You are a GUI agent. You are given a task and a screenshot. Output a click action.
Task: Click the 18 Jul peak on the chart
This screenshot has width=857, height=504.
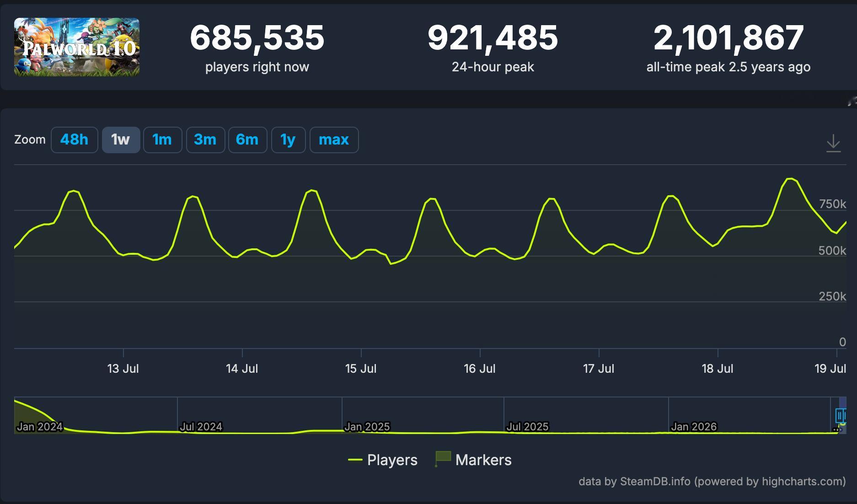[x=790, y=179]
